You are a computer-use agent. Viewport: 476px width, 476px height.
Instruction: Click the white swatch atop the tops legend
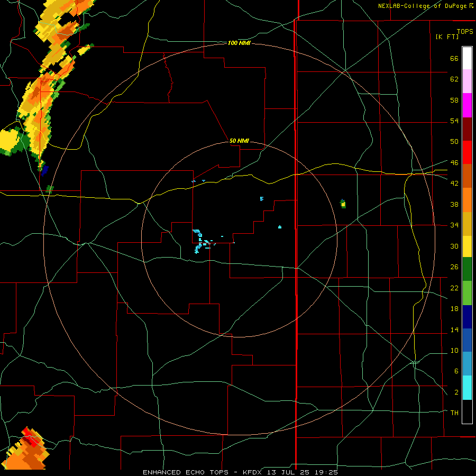[x=467, y=58]
